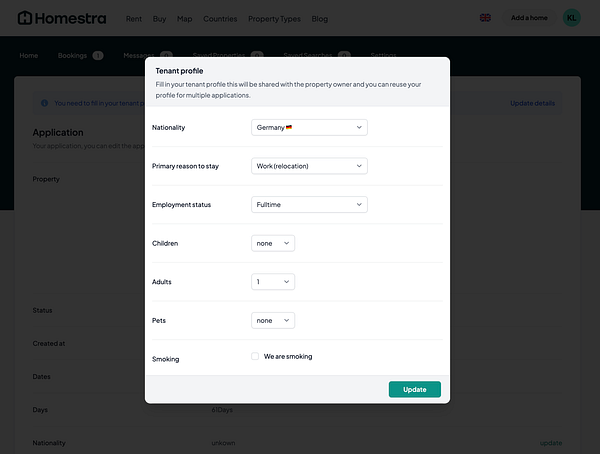Open the Adults count dropdown
Image resolution: width=600 pixels, height=454 pixels.
coord(273,282)
